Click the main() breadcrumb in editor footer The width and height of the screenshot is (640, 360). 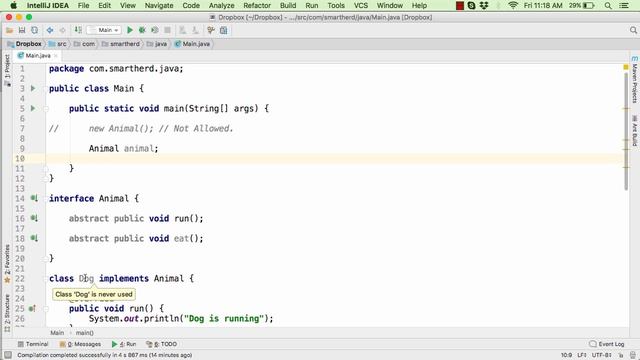(x=84, y=333)
